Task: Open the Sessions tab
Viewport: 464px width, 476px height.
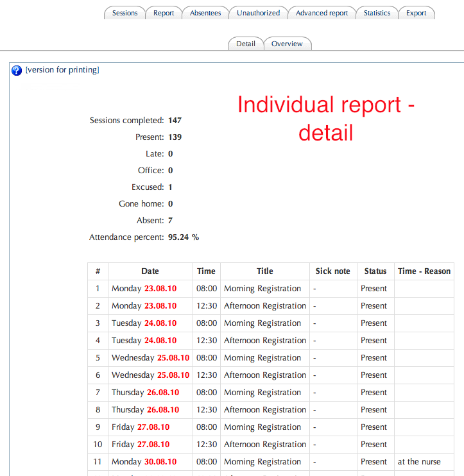Action: [x=125, y=13]
